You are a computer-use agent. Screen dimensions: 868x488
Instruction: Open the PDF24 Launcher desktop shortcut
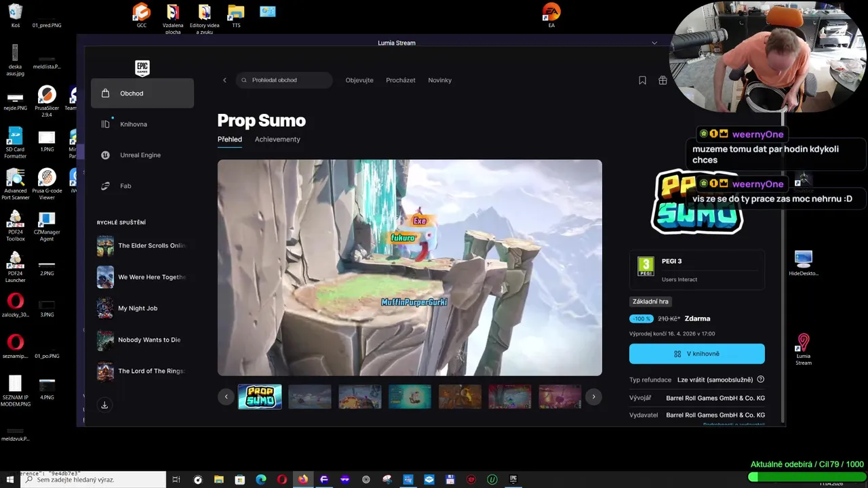tap(15, 267)
